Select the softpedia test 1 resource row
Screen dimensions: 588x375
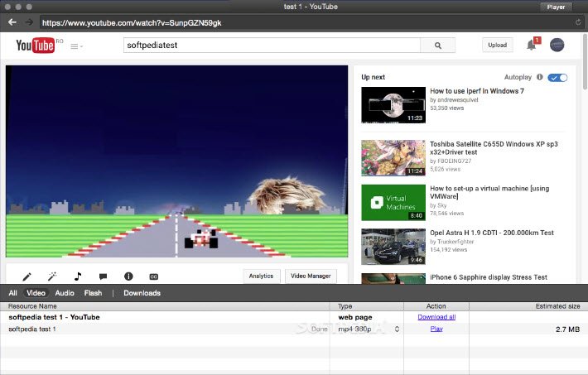point(294,329)
